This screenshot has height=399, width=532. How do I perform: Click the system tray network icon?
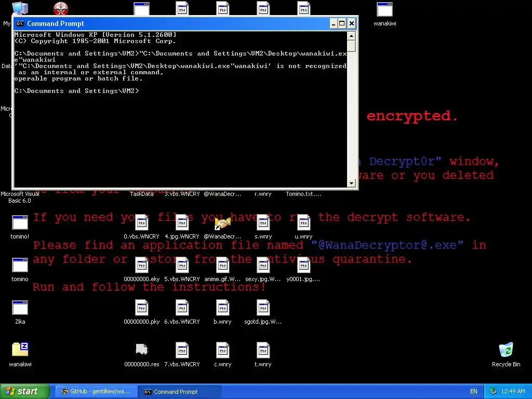[493, 392]
